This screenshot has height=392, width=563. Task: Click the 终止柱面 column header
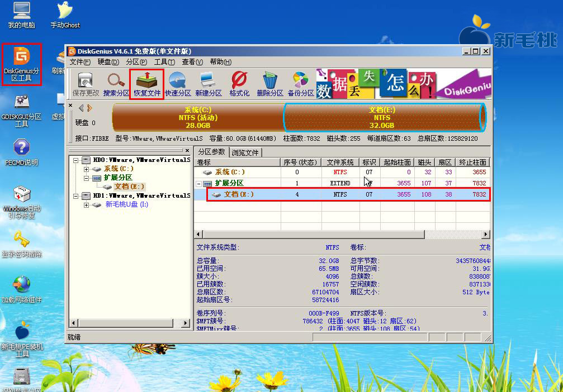coord(473,162)
